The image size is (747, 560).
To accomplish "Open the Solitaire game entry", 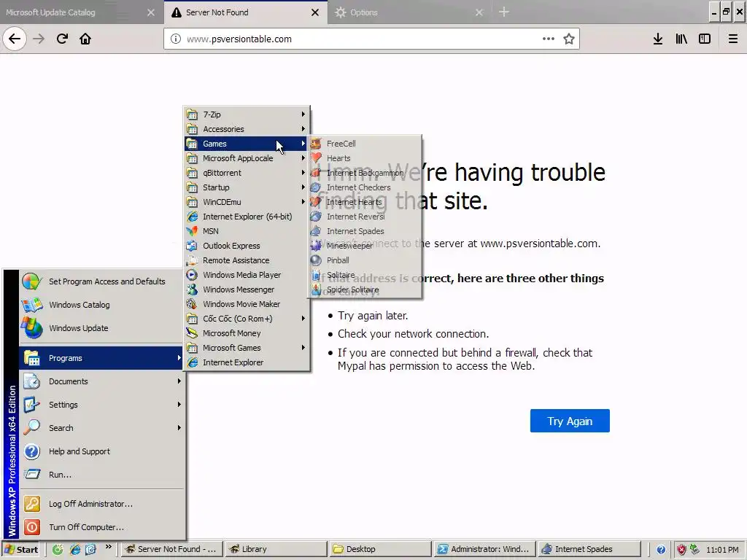I will (365, 275).
